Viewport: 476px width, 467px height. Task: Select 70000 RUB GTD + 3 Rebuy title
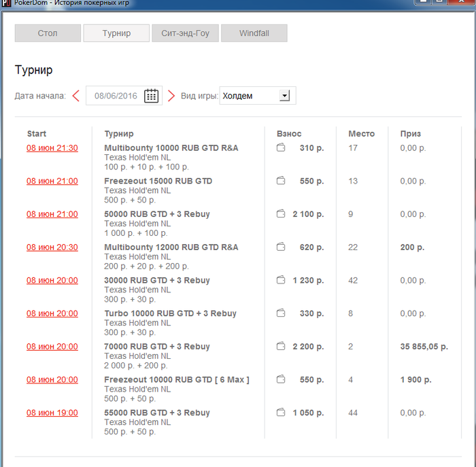coord(157,346)
